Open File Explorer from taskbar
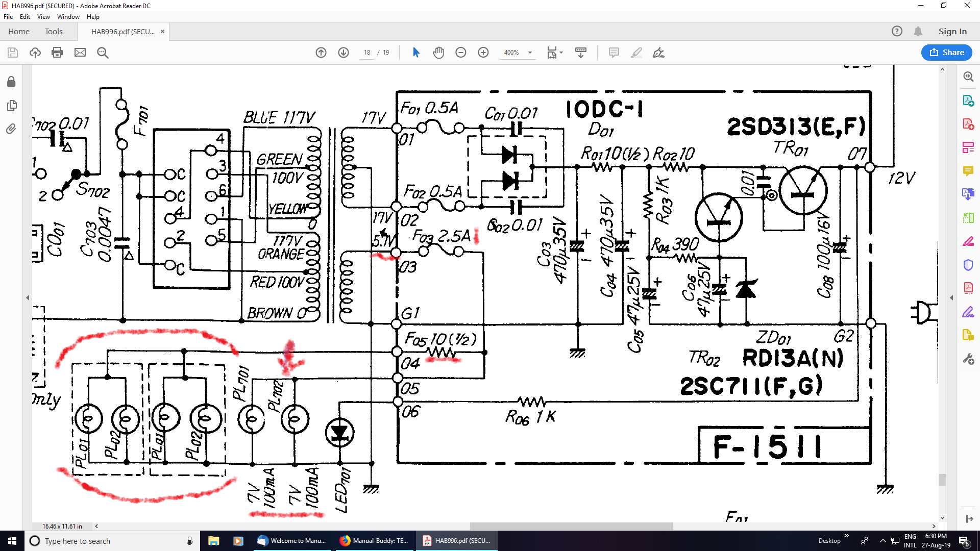Viewport: 980px width, 551px height. click(x=213, y=541)
